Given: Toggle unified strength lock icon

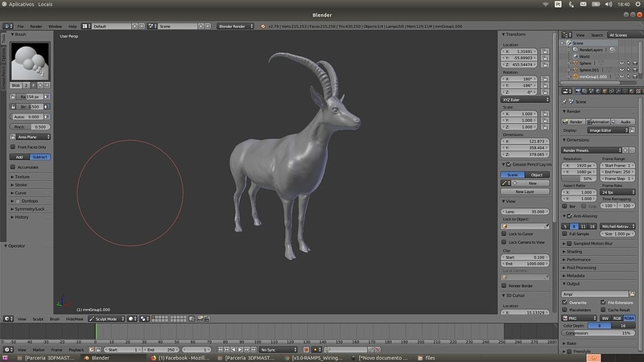Looking at the screenshot, I should (13, 107).
